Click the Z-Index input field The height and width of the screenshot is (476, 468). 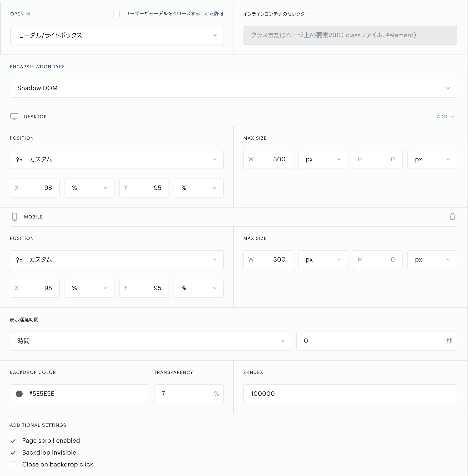[350, 394]
